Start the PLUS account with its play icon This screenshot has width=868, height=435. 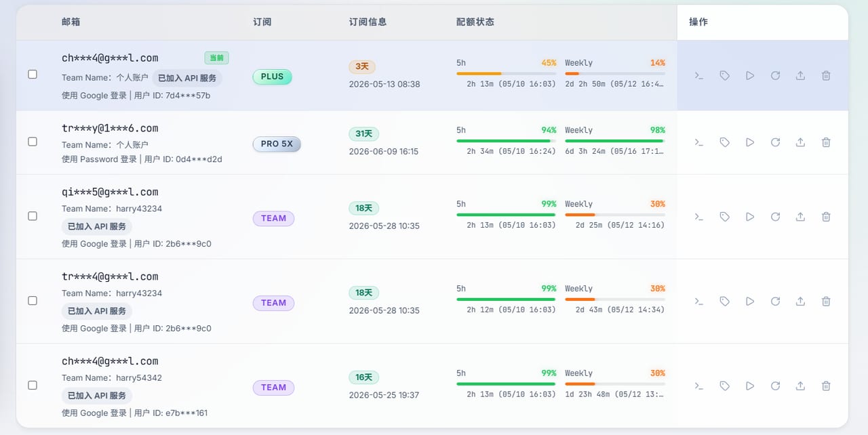(750, 76)
